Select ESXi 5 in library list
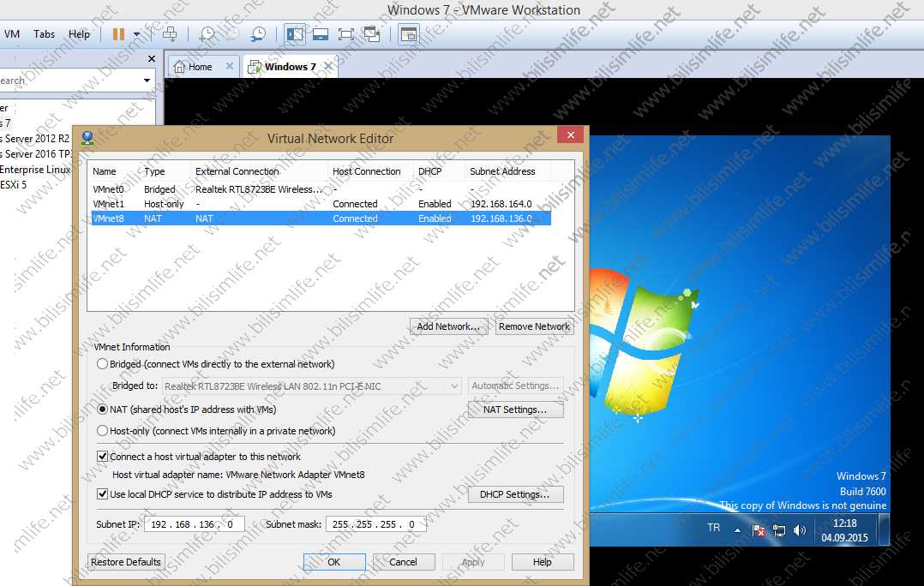924x586 pixels. pyautogui.click(x=14, y=184)
